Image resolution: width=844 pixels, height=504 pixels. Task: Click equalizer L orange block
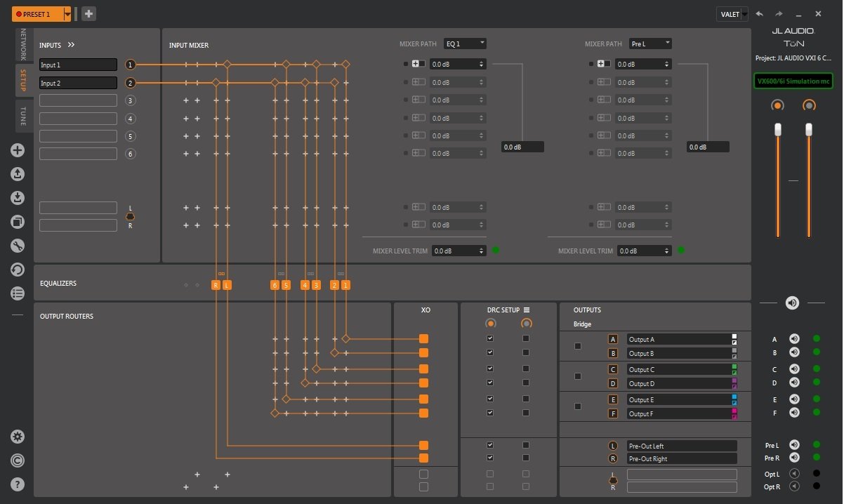click(x=227, y=285)
